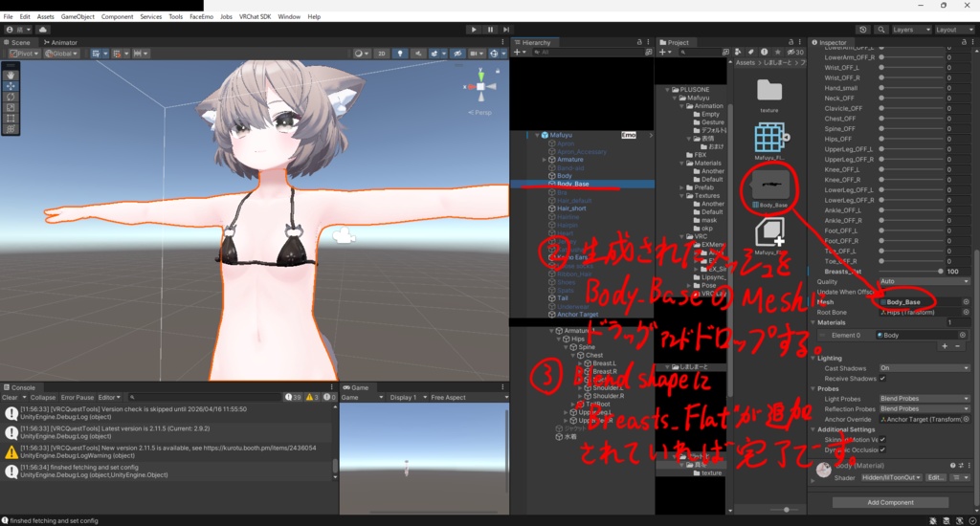Select the Hierarchy tab
This screenshot has width=980, height=526.
pos(532,42)
